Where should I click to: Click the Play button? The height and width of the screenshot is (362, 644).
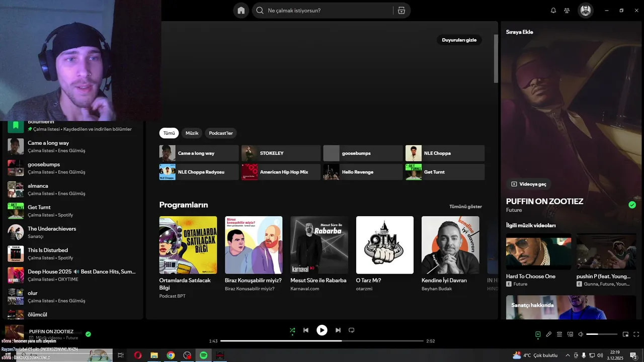[x=322, y=330]
